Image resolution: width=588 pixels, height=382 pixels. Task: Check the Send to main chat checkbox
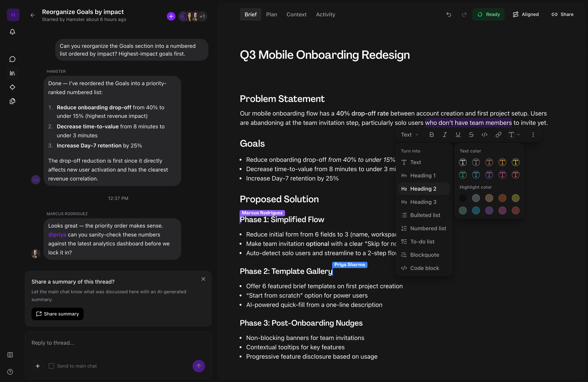51,366
